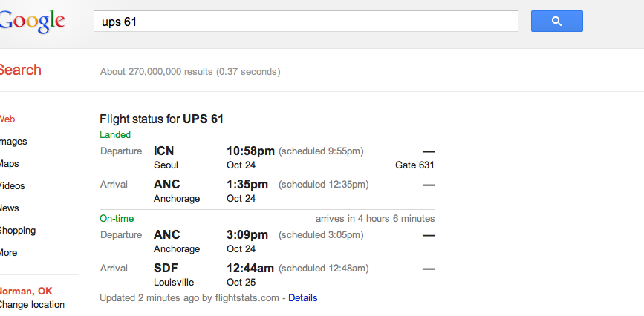This screenshot has height=316, width=644.
Task: Click the blue magnifier search button
Action: coord(556,22)
